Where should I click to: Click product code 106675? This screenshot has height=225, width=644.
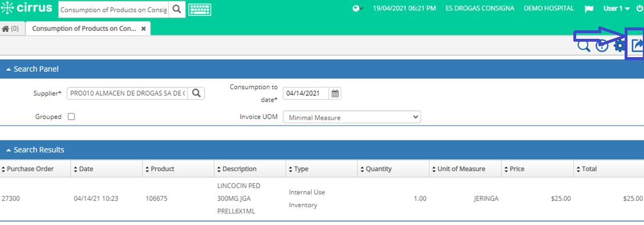(x=157, y=199)
